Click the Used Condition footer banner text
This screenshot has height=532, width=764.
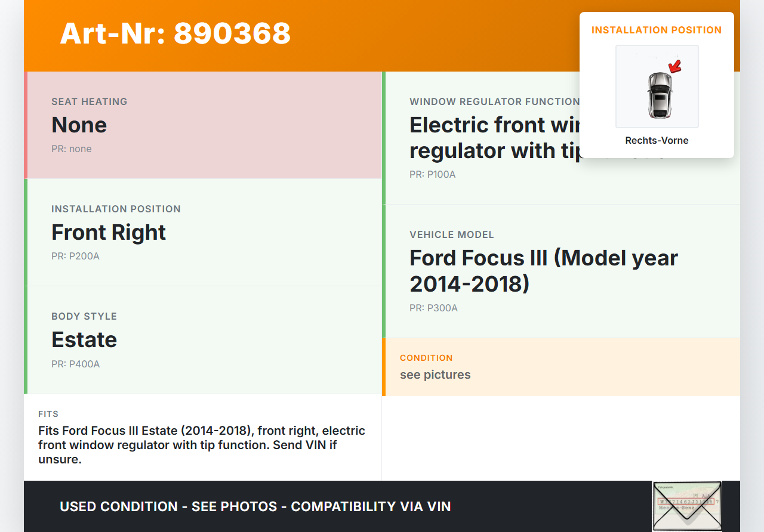click(255, 506)
